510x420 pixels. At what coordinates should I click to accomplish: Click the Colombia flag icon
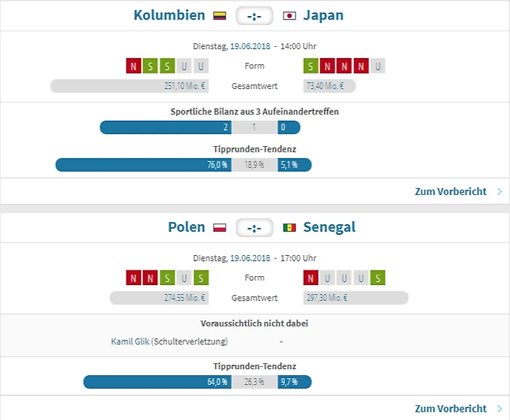[x=219, y=15]
